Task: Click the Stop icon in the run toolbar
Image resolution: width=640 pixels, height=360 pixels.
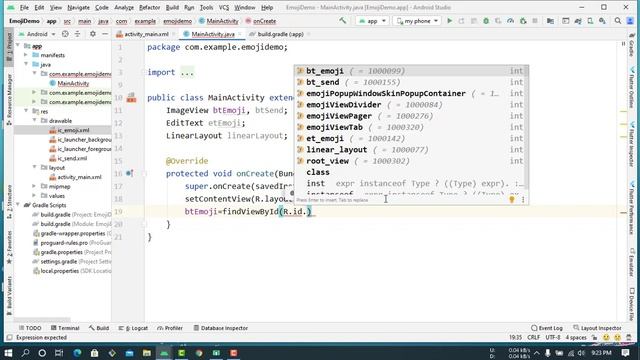Action: [535, 21]
